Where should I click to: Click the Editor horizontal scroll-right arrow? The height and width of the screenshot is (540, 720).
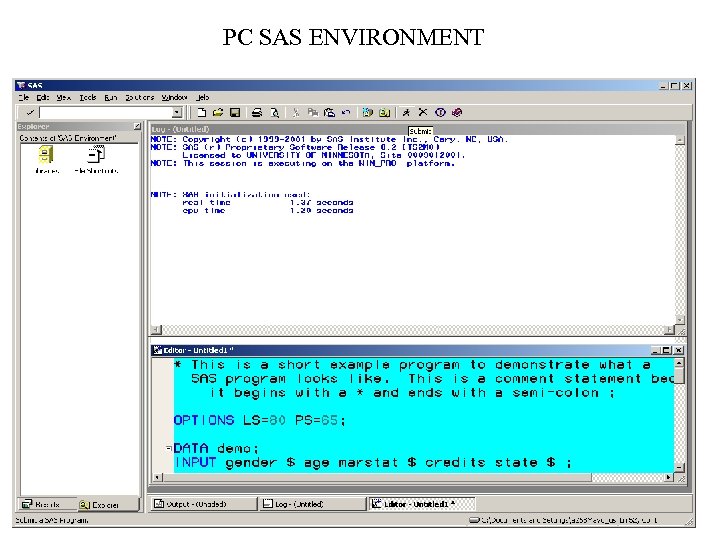click(x=669, y=478)
